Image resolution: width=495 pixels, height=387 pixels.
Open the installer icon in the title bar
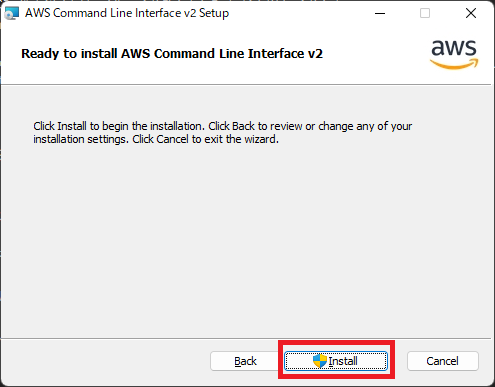tap(12, 13)
